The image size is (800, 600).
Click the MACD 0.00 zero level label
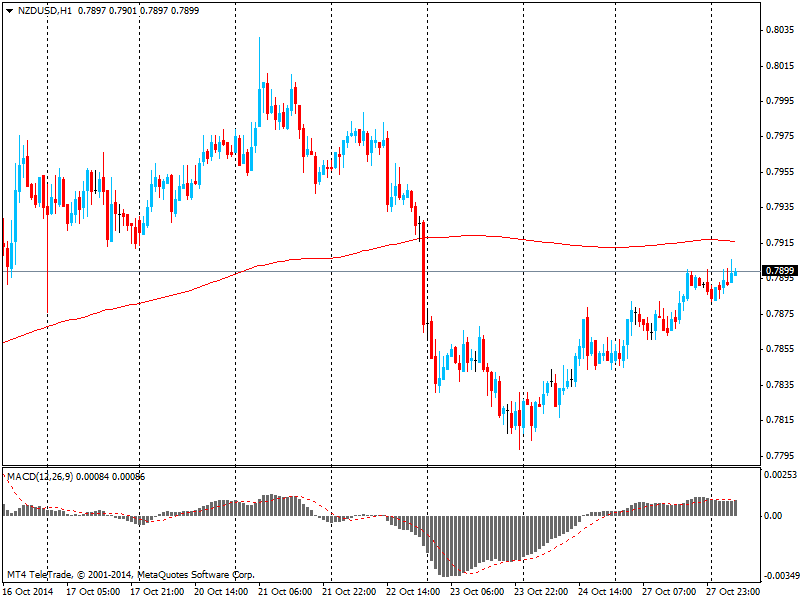coord(773,516)
